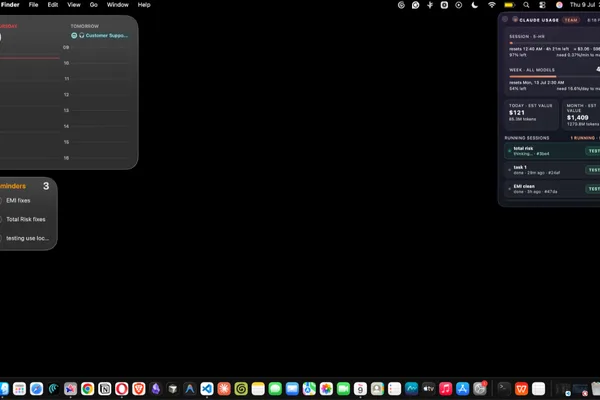
Task: Click the battery indicator in the menu bar
Action: coord(509,5)
